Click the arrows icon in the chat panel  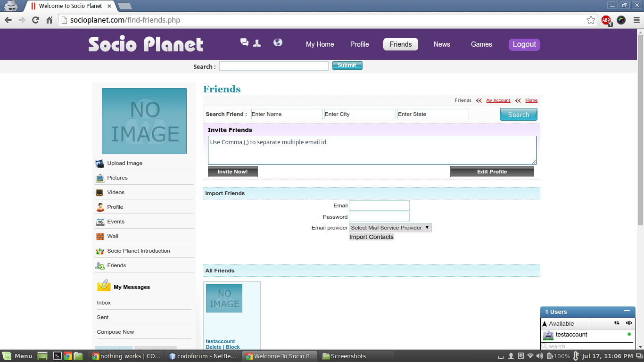coord(617,323)
